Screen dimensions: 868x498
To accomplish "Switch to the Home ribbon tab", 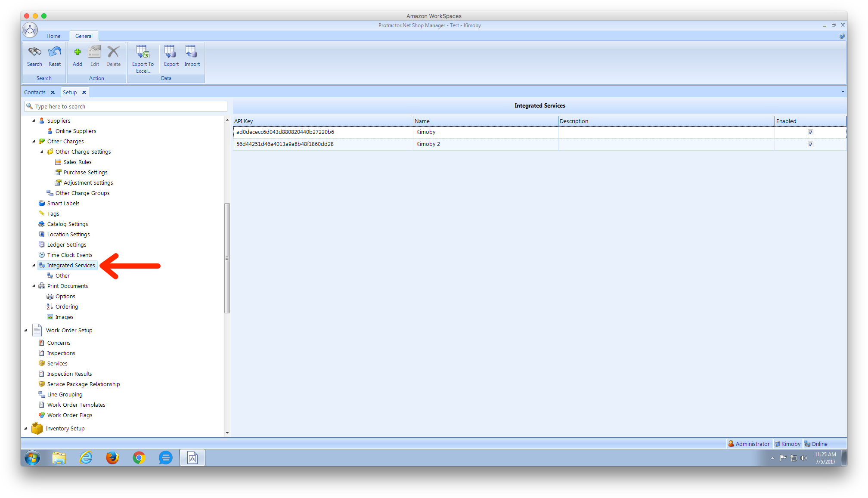I will pos(53,36).
